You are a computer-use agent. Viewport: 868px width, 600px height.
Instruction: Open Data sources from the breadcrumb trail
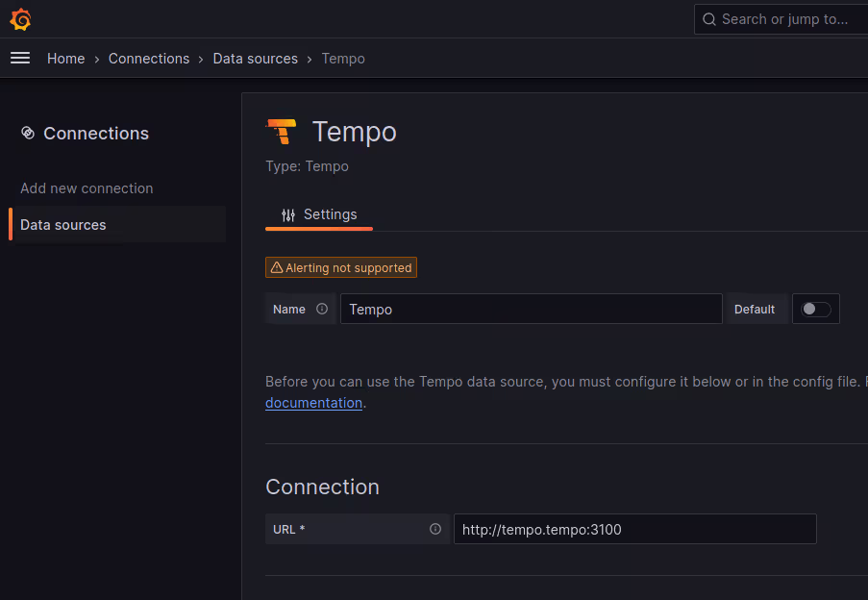point(255,59)
